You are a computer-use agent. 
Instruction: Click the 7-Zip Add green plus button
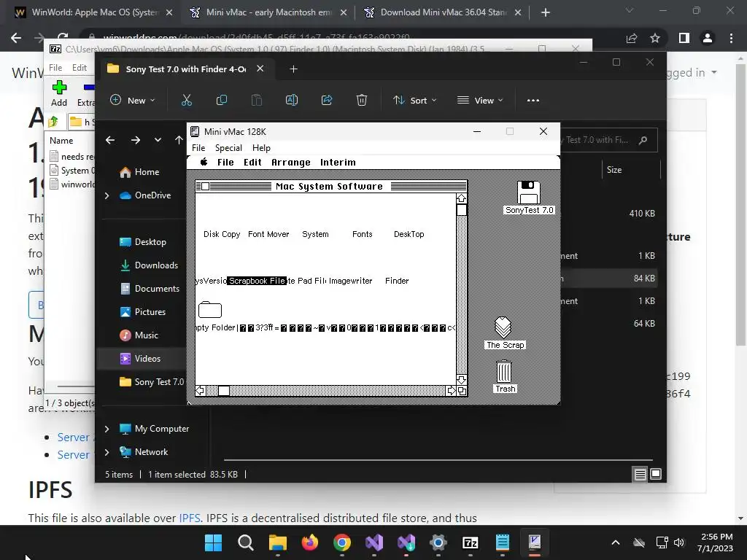(59, 93)
